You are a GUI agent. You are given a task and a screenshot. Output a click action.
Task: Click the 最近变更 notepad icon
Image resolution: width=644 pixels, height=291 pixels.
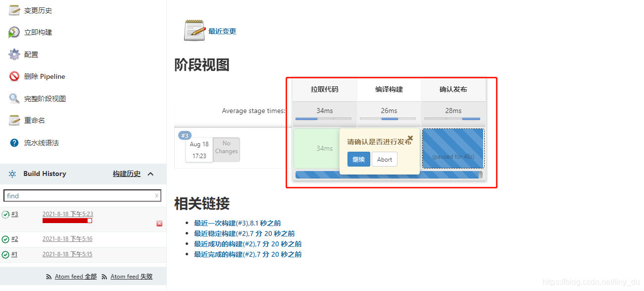coord(195,30)
